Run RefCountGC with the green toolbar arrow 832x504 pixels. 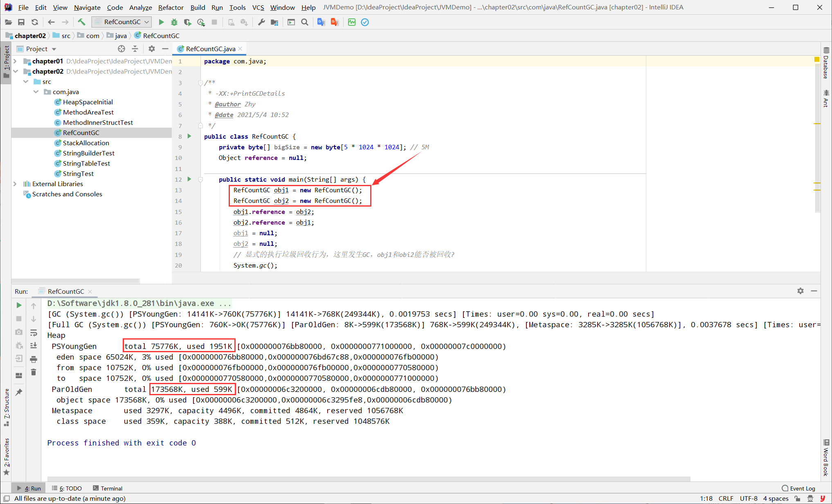[x=161, y=22]
